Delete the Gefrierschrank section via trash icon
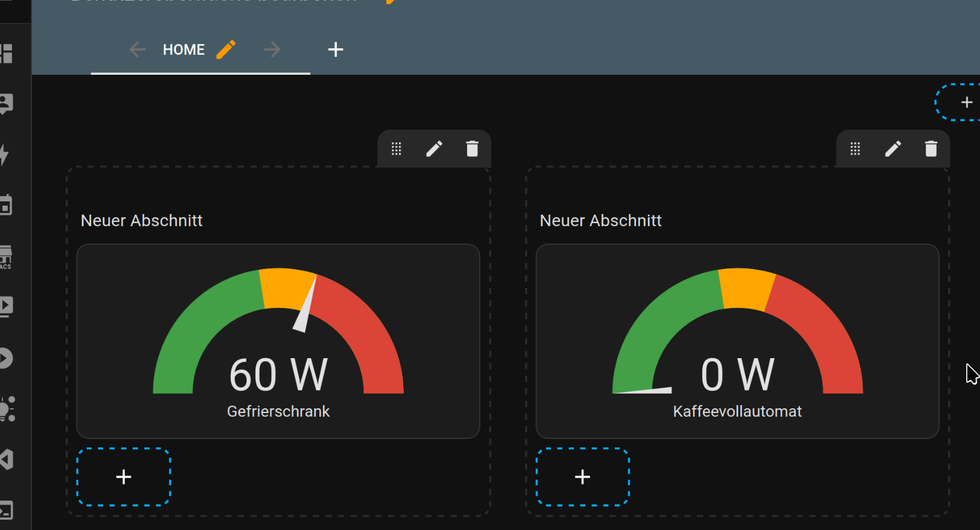This screenshot has height=530, width=980. (x=472, y=148)
